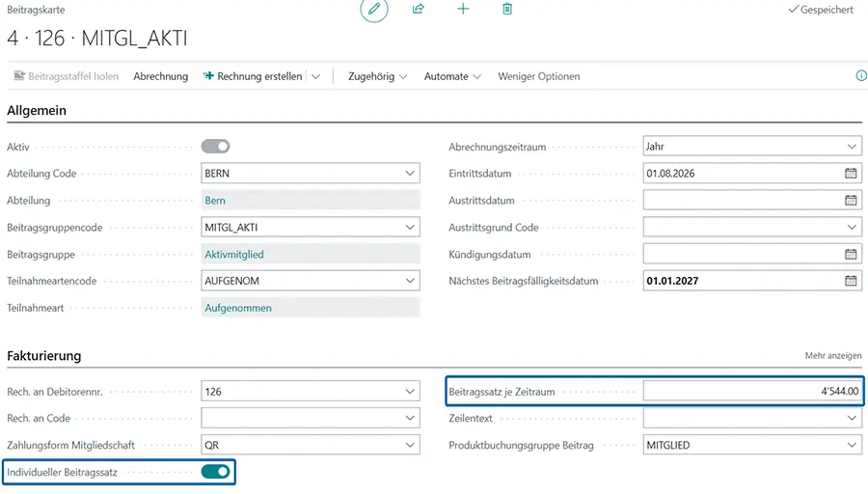Click Rechnung erstellen action
868x494 pixels.
pyautogui.click(x=253, y=76)
